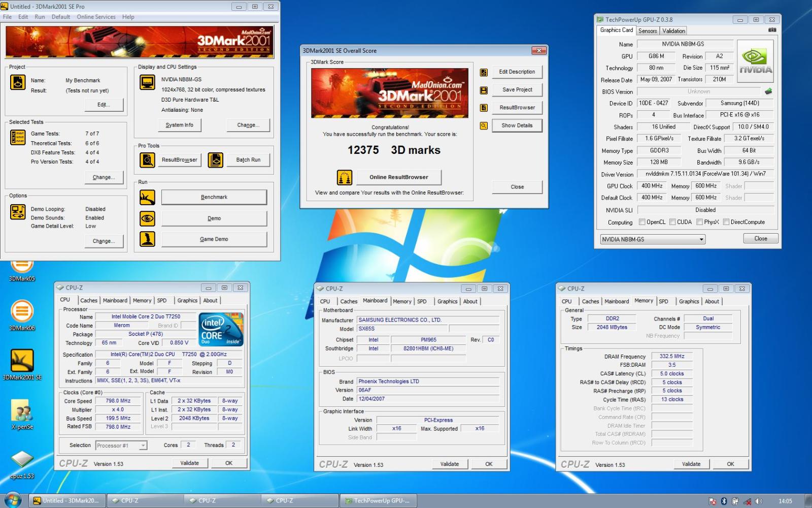812x508 pixels.
Task: Open the Help menu in 3DMark2001
Action: tap(128, 17)
